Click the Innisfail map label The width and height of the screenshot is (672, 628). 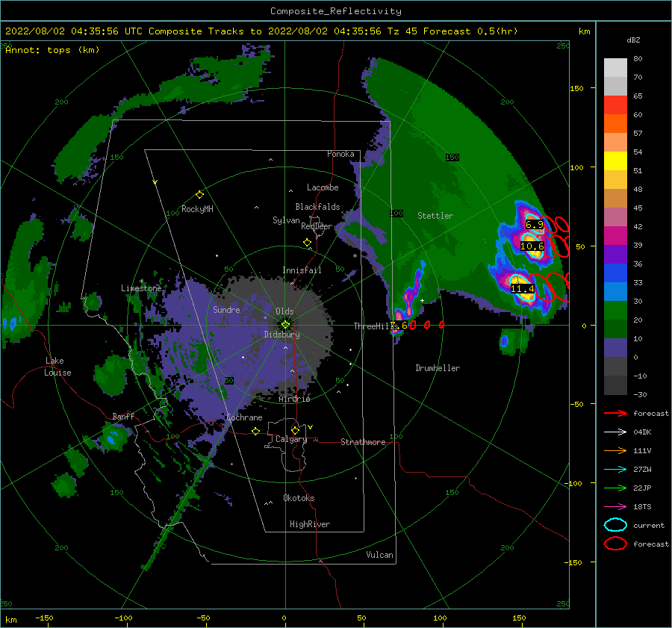click(302, 270)
